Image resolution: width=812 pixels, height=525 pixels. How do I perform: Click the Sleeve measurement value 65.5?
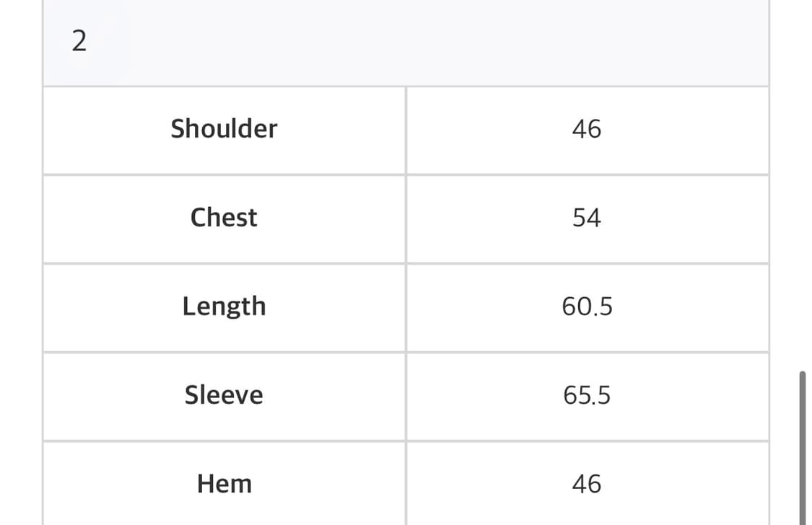click(587, 395)
